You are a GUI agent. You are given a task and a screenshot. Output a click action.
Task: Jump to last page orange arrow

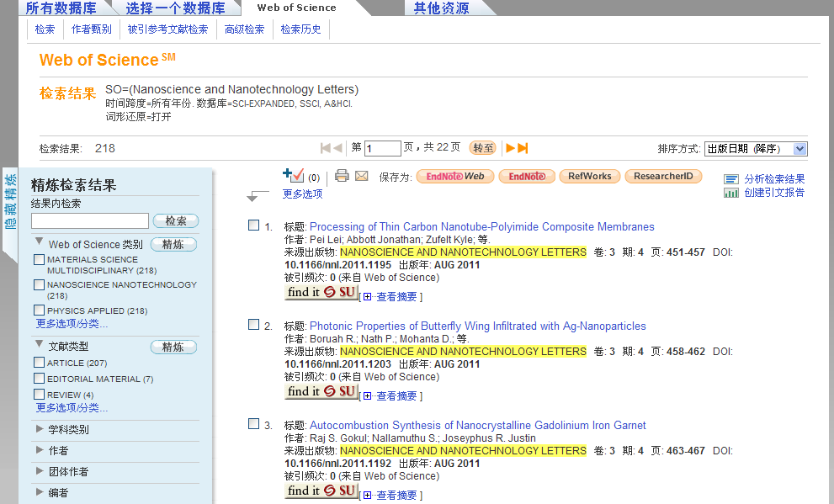click(523, 148)
